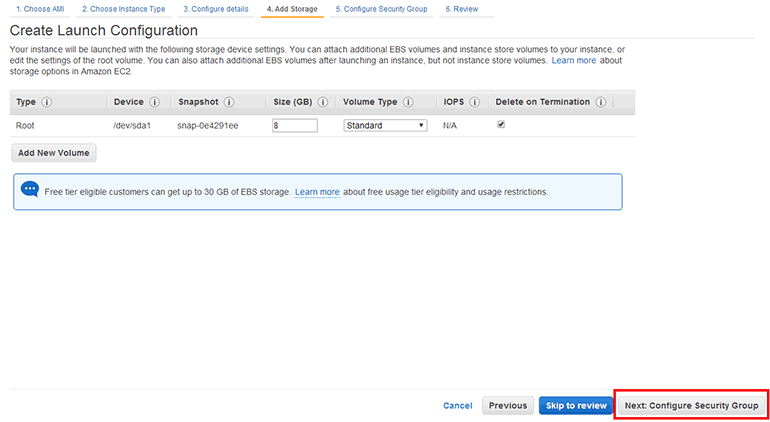
Task: Click the info icon beside IOPS
Action: point(474,102)
